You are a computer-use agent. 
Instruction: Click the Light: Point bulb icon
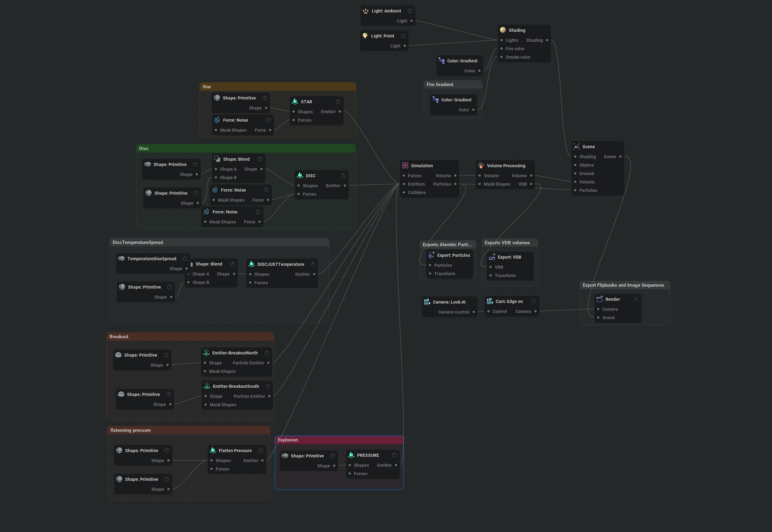[365, 36]
